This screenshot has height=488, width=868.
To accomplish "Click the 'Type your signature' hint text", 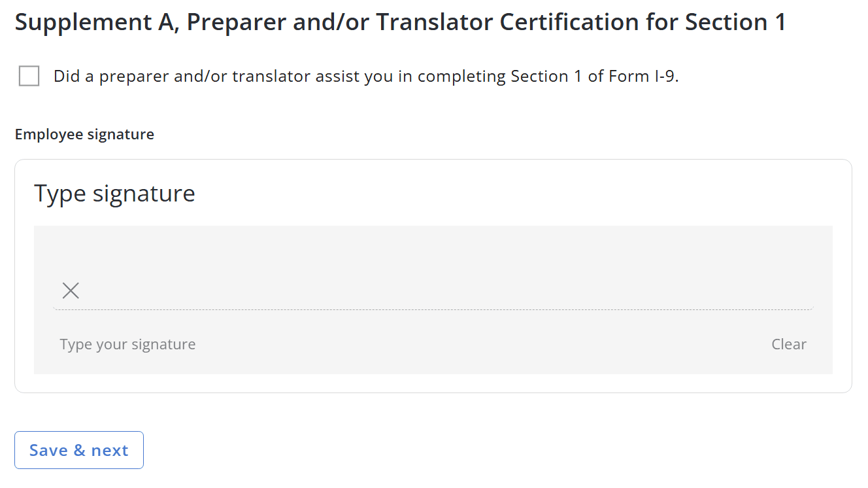I will (127, 344).
